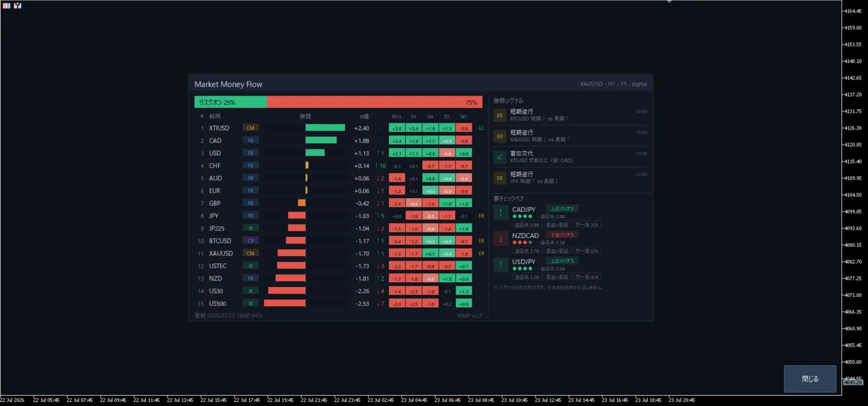Click the 上昇バイアス tag on CADJPY
868x406 pixels.
click(x=562, y=209)
